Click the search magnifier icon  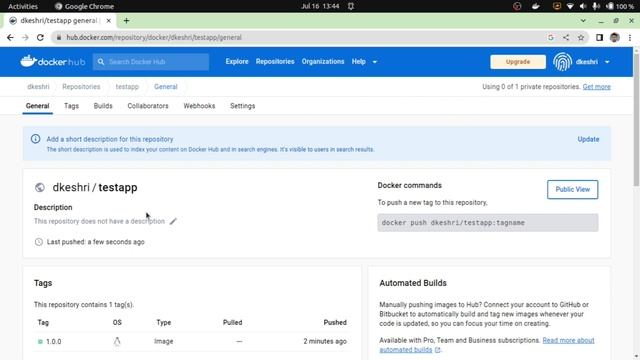pyautogui.click(x=101, y=62)
